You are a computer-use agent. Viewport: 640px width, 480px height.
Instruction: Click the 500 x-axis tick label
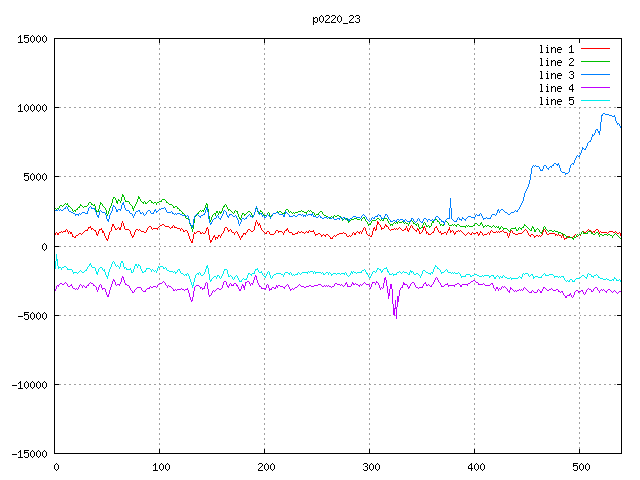tap(580, 467)
